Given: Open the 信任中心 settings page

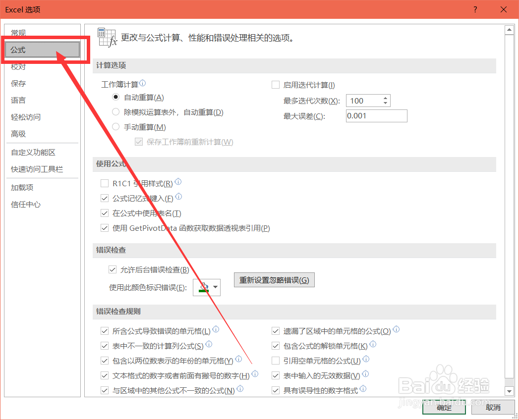Looking at the screenshot, I should (25, 204).
